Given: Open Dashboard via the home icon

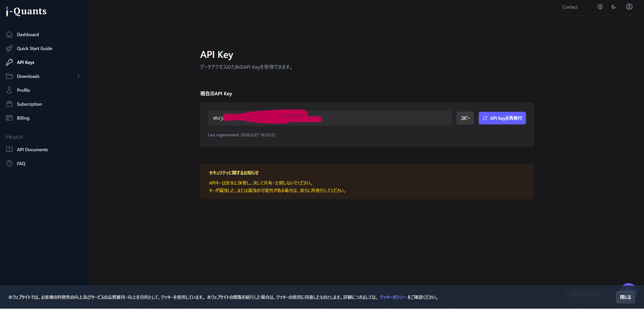Looking at the screenshot, I should pyautogui.click(x=9, y=34).
